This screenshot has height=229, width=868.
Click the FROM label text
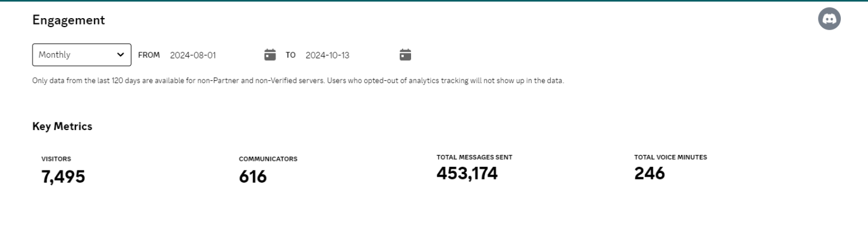click(x=149, y=55)
